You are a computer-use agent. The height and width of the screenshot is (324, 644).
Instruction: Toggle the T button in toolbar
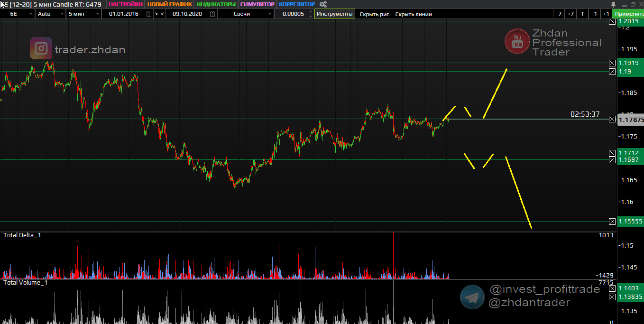[x=582, y=14]
